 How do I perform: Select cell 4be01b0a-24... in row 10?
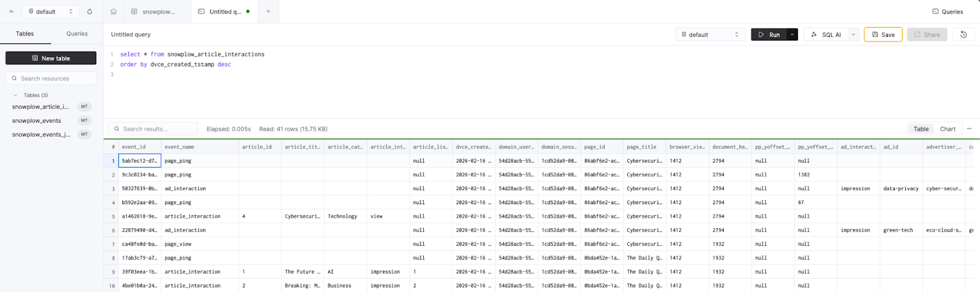pyautogui.click(x=140, y=285)
